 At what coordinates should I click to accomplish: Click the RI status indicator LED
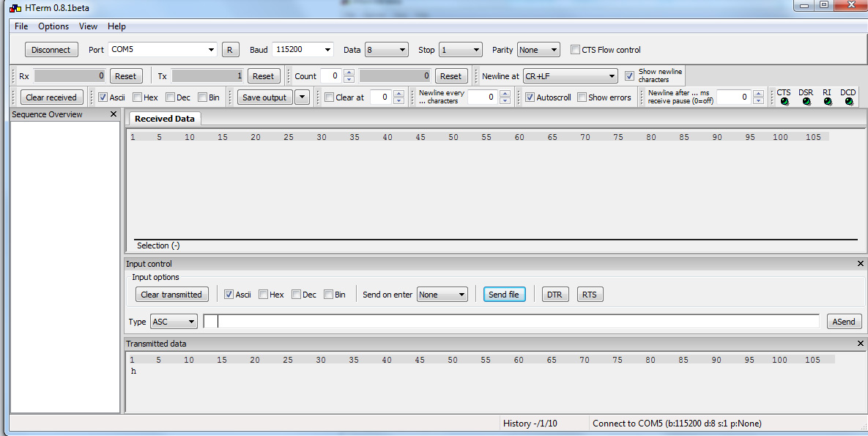[828, 102]
